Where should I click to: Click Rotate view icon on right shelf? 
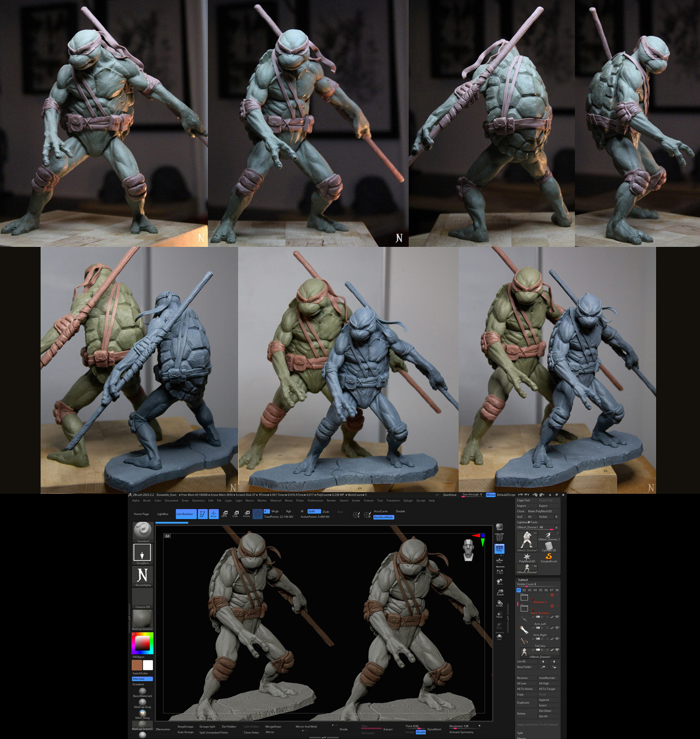point(500,603)
